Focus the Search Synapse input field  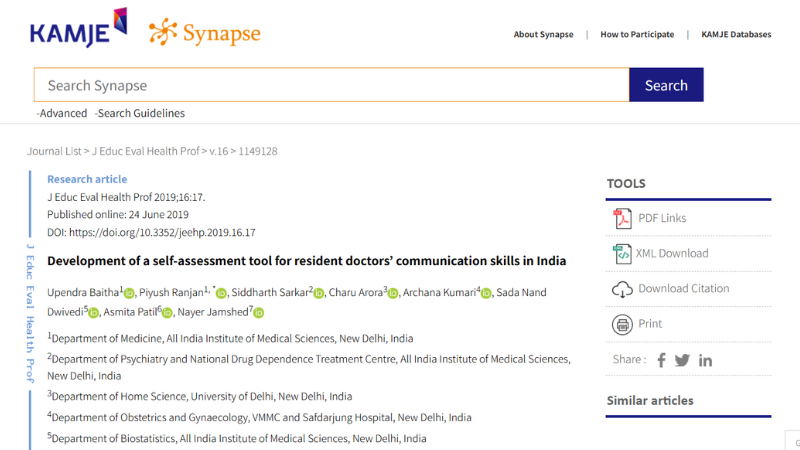pos(331,85)
